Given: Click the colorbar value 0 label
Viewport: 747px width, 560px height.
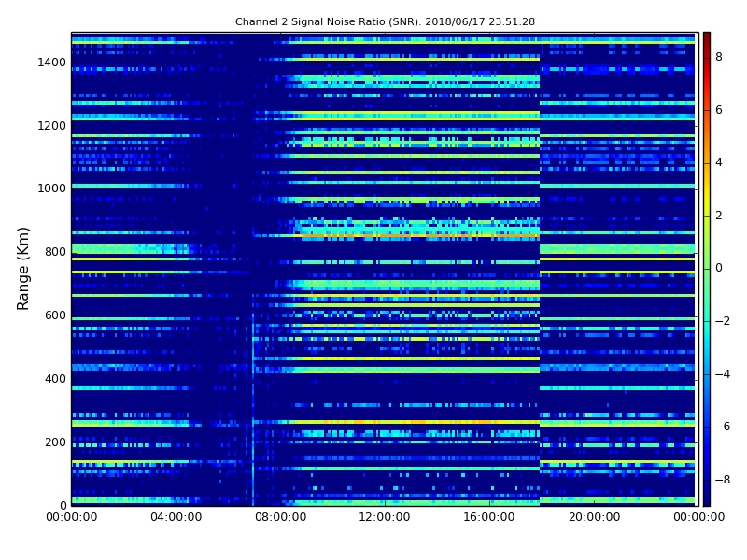Looking at the screenshot, I should [719, 268].
